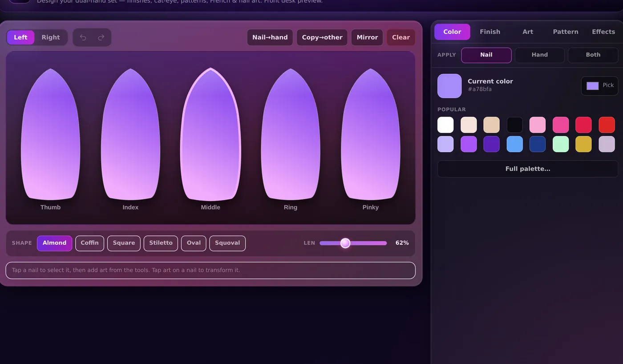This screenshot has width=623, height=364.
Task: Pick the light pink swatch
Action: [x=538, y=125]
